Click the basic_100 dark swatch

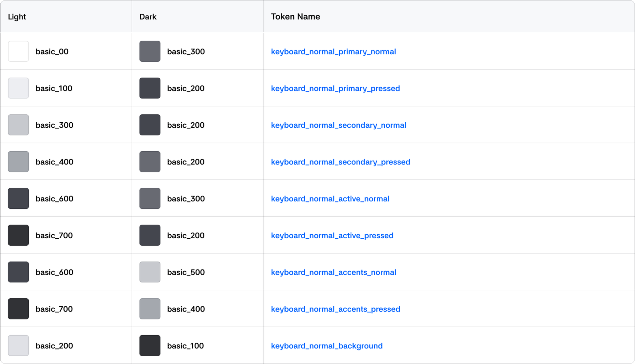coord(150,346)
